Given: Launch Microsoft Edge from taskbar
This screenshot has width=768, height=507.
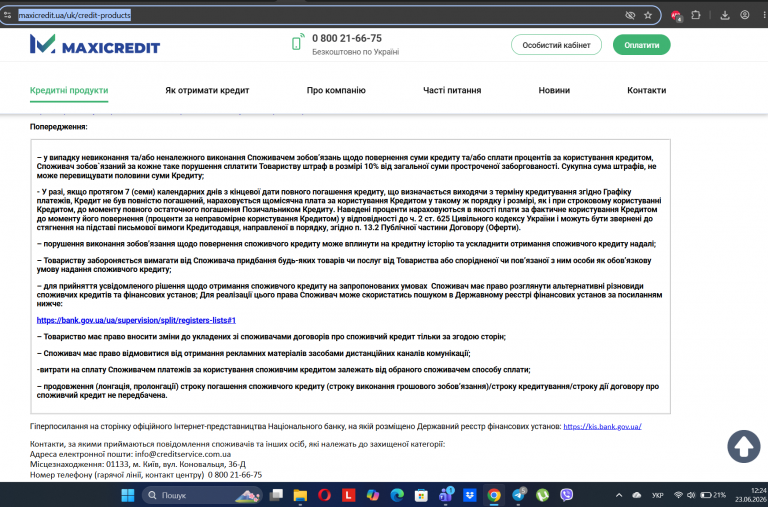Looking at the screenshot, I should point(397,495).
